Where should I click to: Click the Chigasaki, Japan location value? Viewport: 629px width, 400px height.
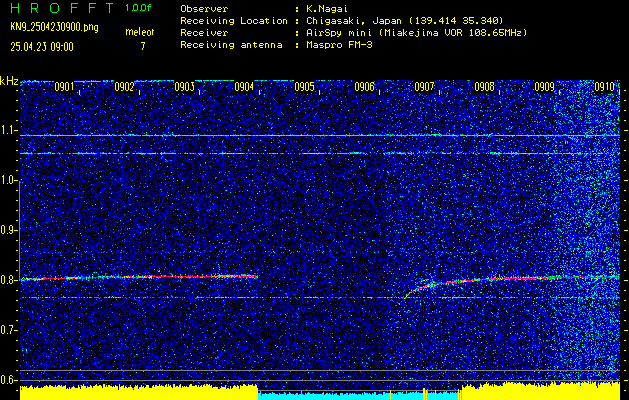404,21
